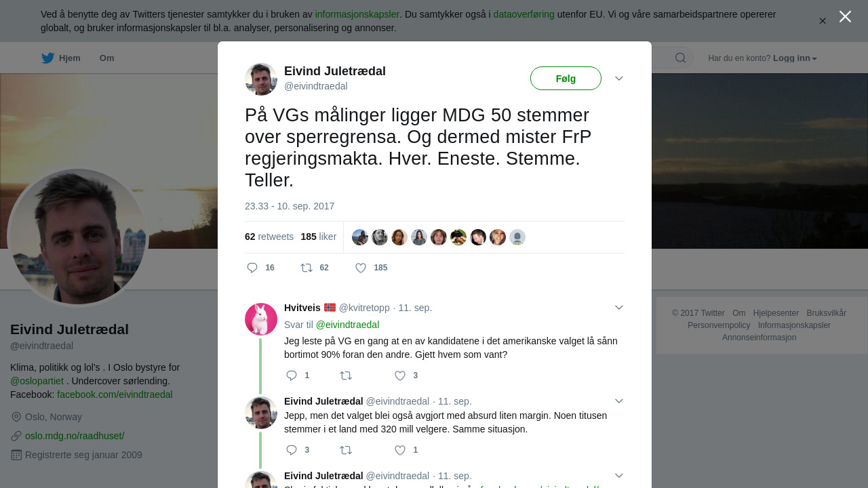Click the reply icon on main tweet

click(252, 268)
